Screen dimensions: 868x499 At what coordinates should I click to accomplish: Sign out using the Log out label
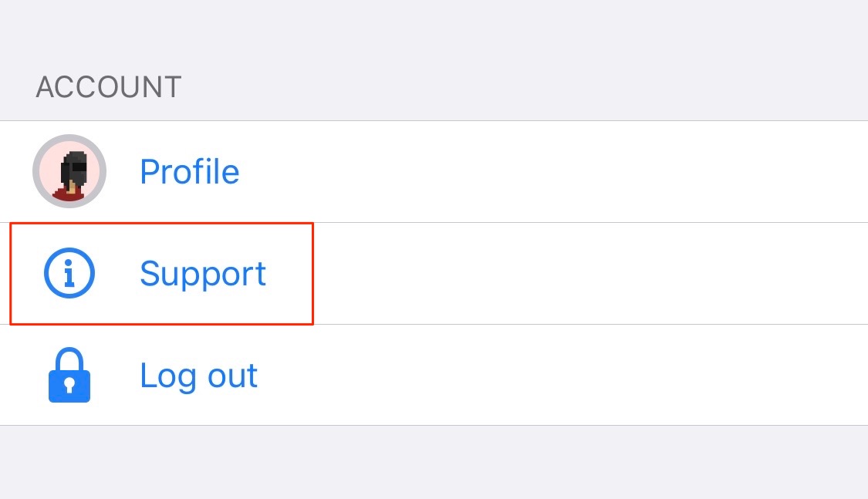pyautogui.click(x=198, y=376)
